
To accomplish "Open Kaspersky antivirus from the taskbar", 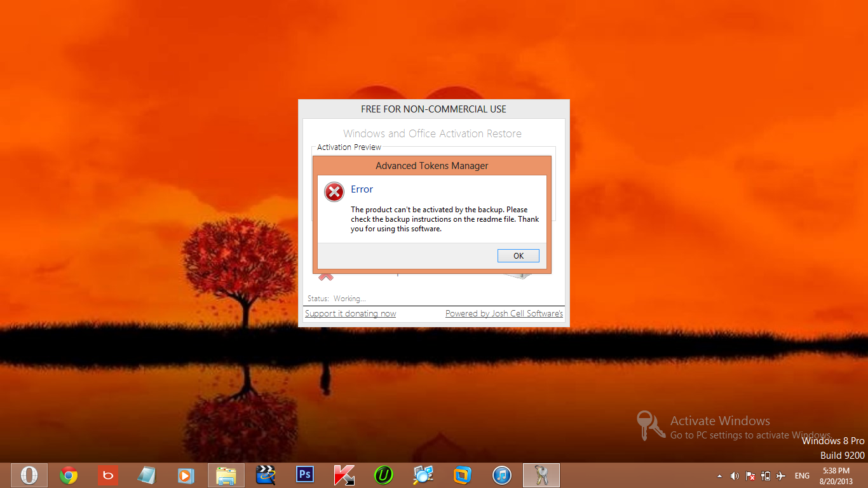I will [344, 475].
